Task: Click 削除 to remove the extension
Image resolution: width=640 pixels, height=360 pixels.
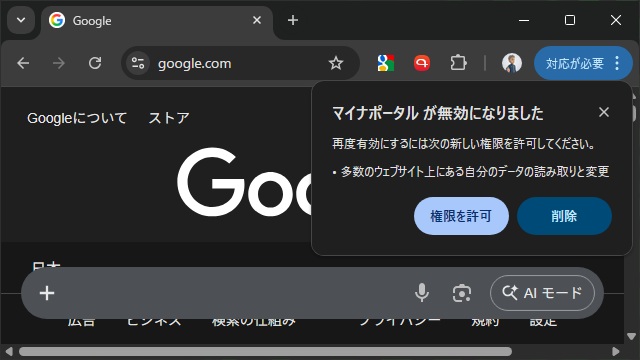Action: pos(564,216)
